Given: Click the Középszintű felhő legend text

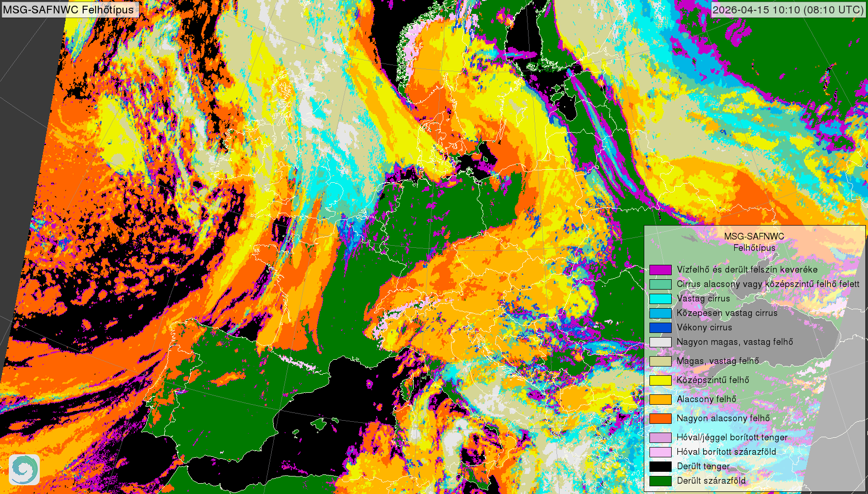Looking at the screenshot, I should (712, 380).
